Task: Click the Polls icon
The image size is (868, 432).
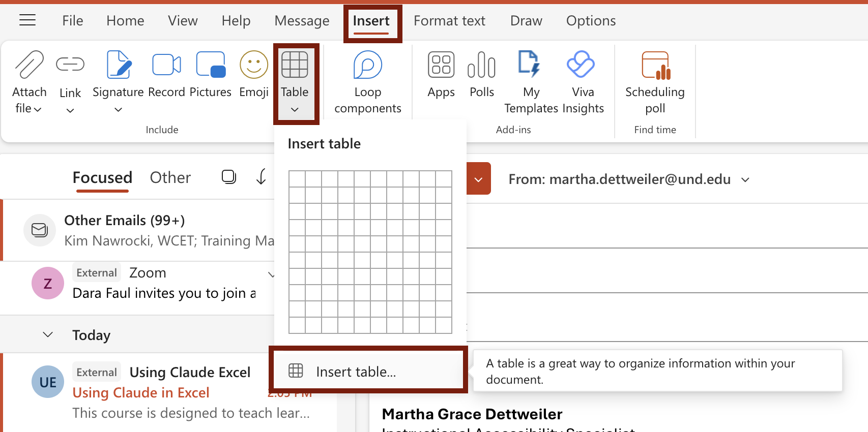Action: click(x=482, y=65)
